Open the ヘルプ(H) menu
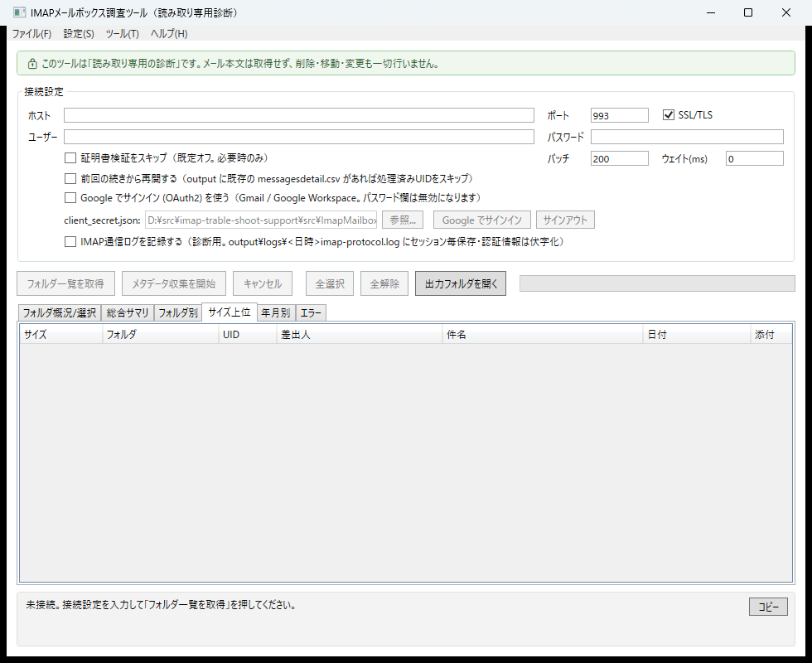This screenshot has width=812, height=663. pos(169,34)
